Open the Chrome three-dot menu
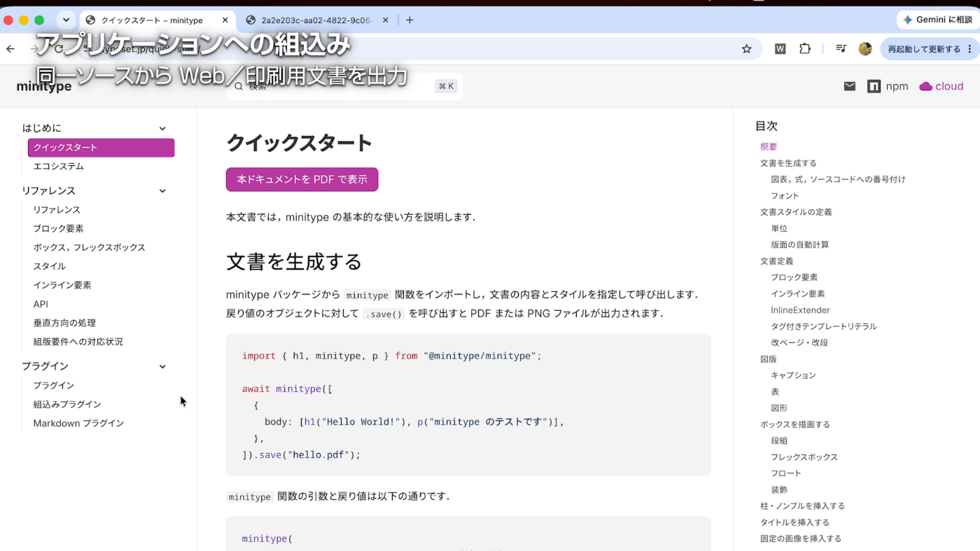 click(969, 49)
